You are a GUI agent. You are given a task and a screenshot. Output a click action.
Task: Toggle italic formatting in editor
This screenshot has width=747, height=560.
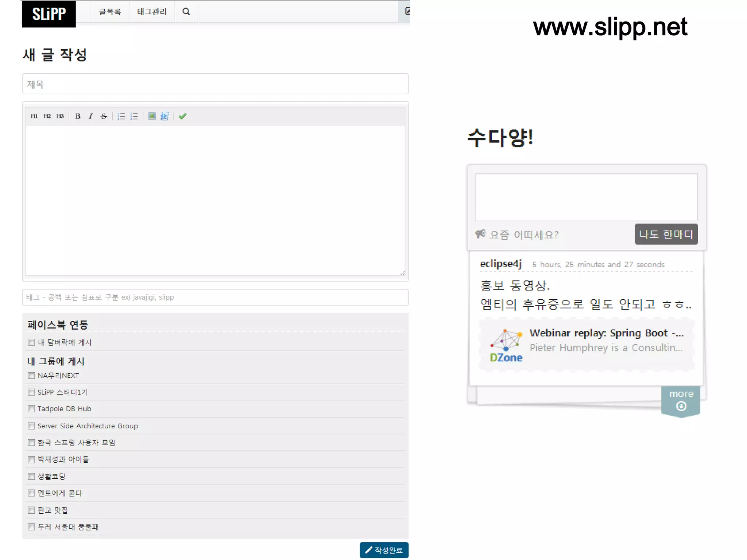pyautogui.click(x=90, y=116)
